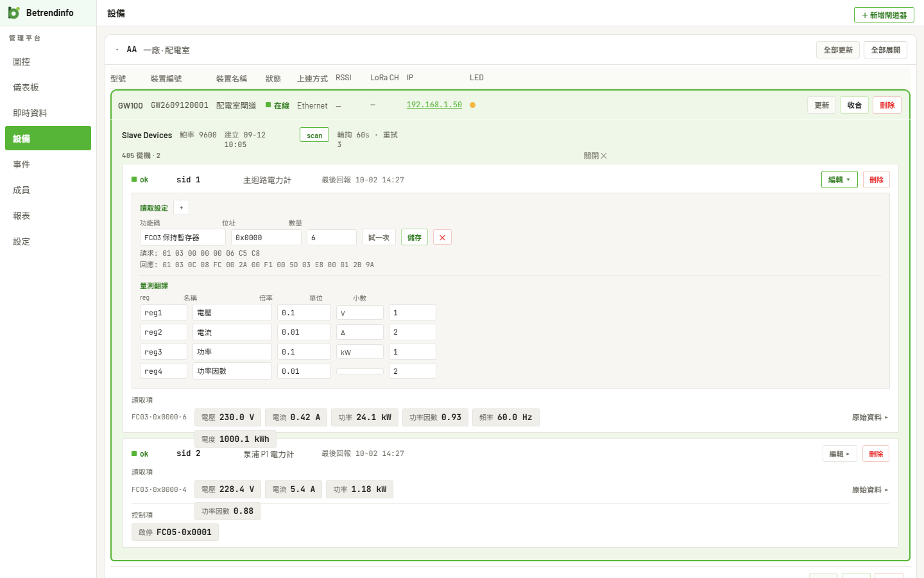Click reg3 unit field kW

360,352
